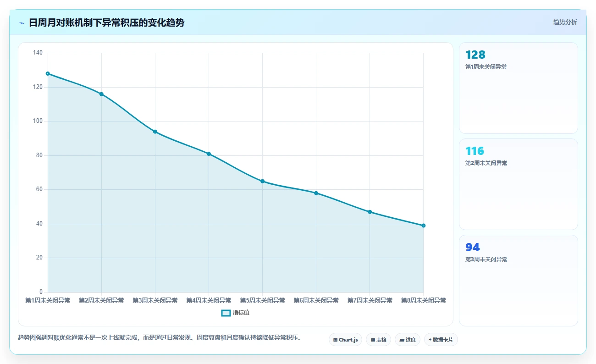Select the 数据卡片 tag pill
Viewport: 596px width, 364px height.
pyautogui.click(x=441, y=340)
